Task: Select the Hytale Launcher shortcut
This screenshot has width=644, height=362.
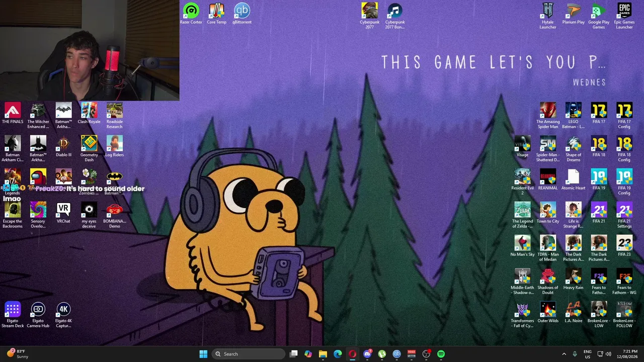Action: click(x=548, y=16)
